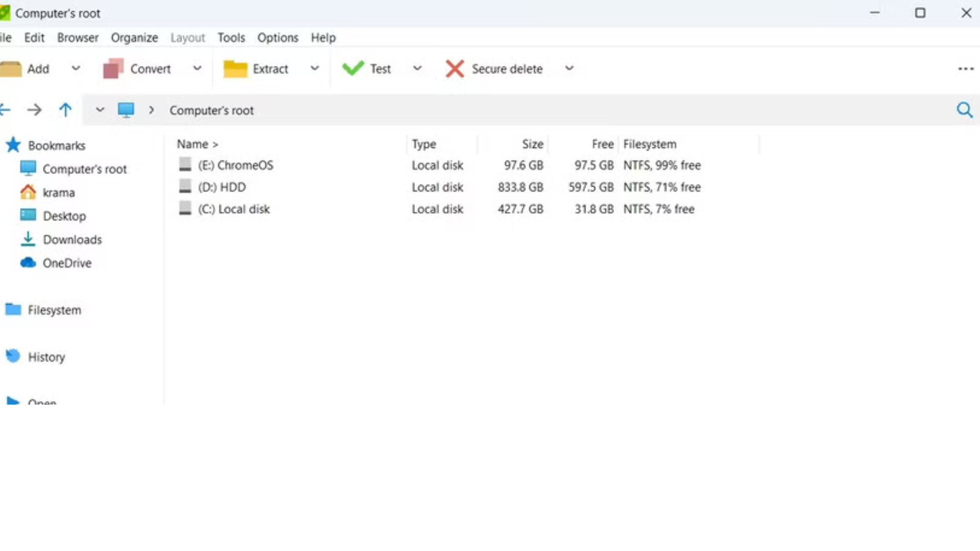Sort files by the Name column header
The image size is (980, 551).
point(192,144)
